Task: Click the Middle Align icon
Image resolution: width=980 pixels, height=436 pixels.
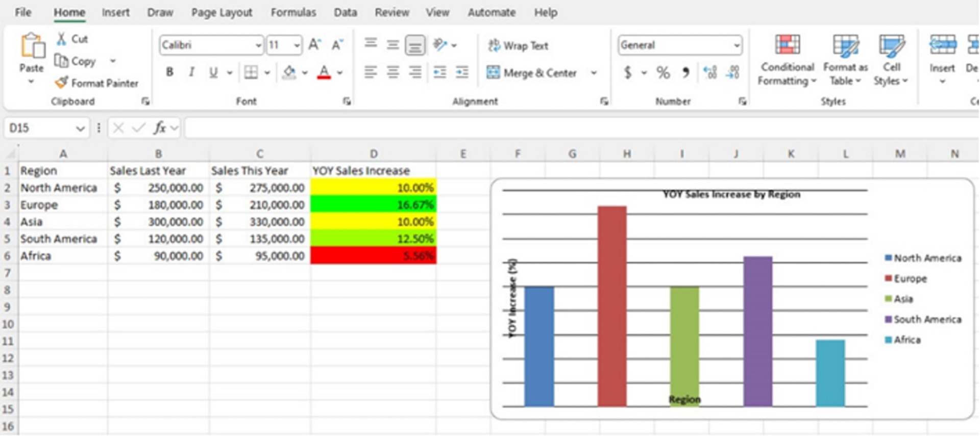Action: tap(393, 45)
